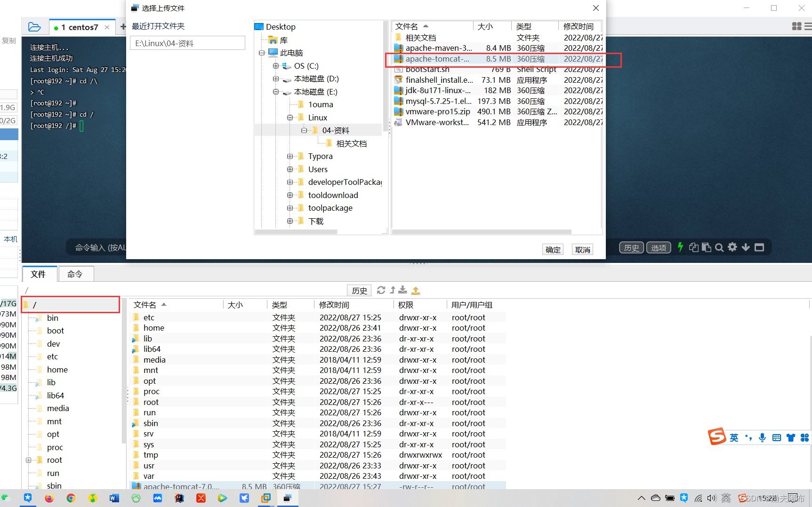The image size is (812, 507).
Task: Expand the root folder in remote tree
Action: [x=29, y=460]
